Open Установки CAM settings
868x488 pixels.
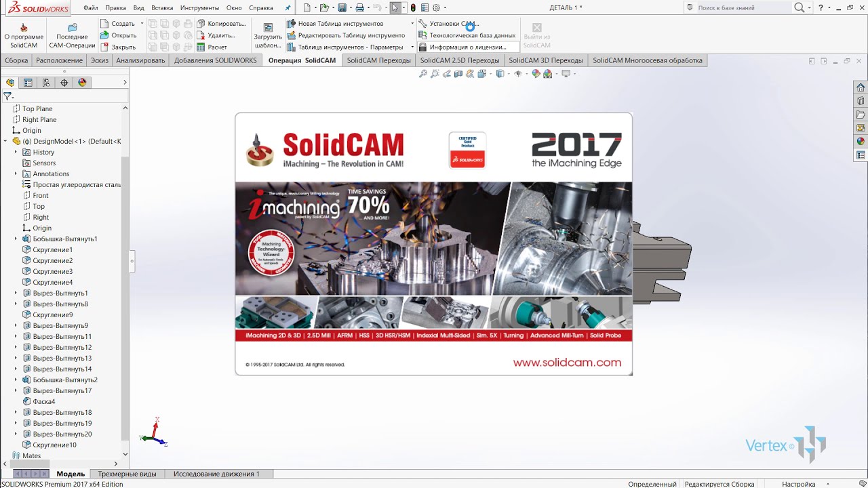click(x=448, y=24)
